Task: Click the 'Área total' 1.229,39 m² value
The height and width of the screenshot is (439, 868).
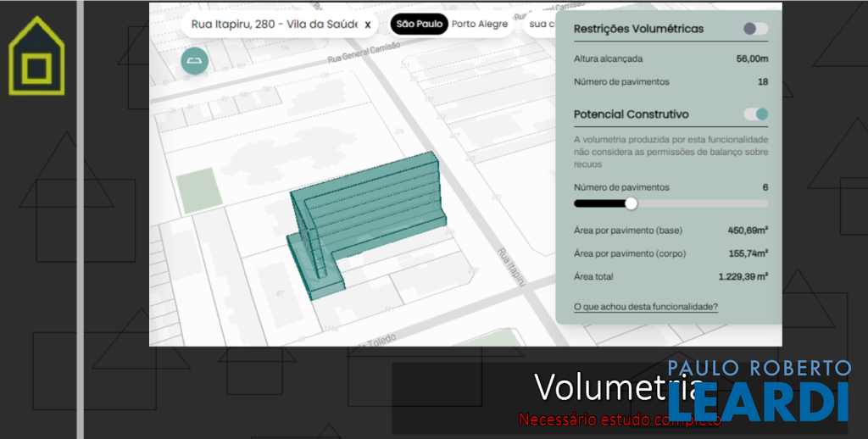Action: click(x=743, y=276)
